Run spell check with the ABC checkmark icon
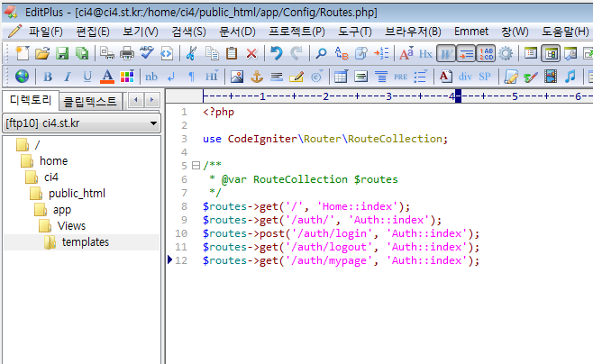Screen dimensions: 593x364 147,53
